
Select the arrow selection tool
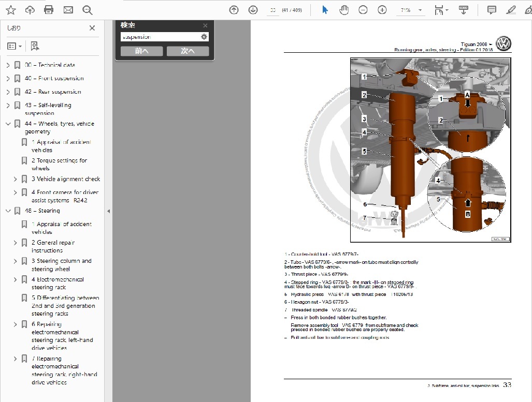pos(325,10)
